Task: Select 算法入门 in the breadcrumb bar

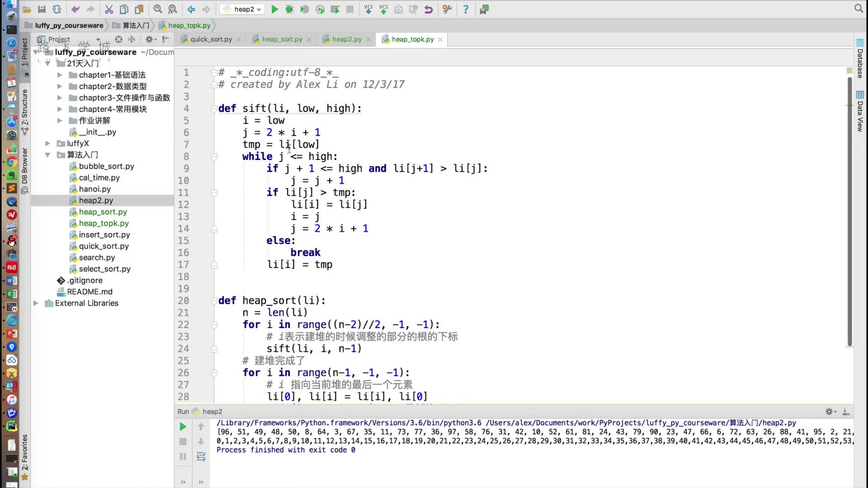Action: (x=136, y=25)
